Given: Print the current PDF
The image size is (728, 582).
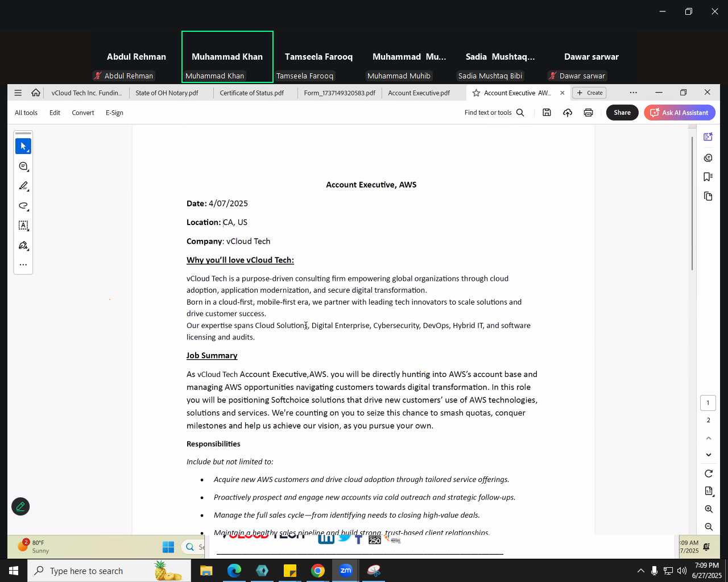Looking at the screenshot, I should point(588,113).
